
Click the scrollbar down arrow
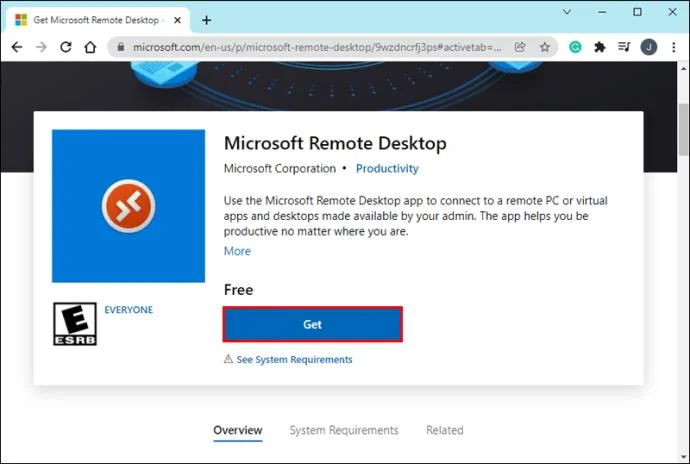683,457
